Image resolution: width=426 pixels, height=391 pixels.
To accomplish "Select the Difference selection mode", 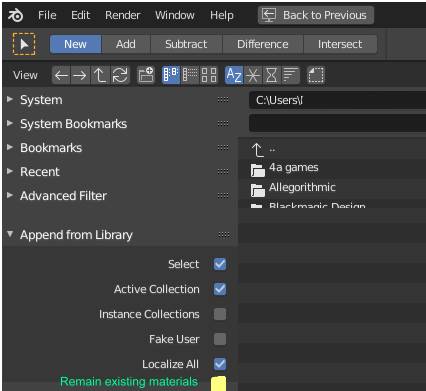I will point(263,44).
